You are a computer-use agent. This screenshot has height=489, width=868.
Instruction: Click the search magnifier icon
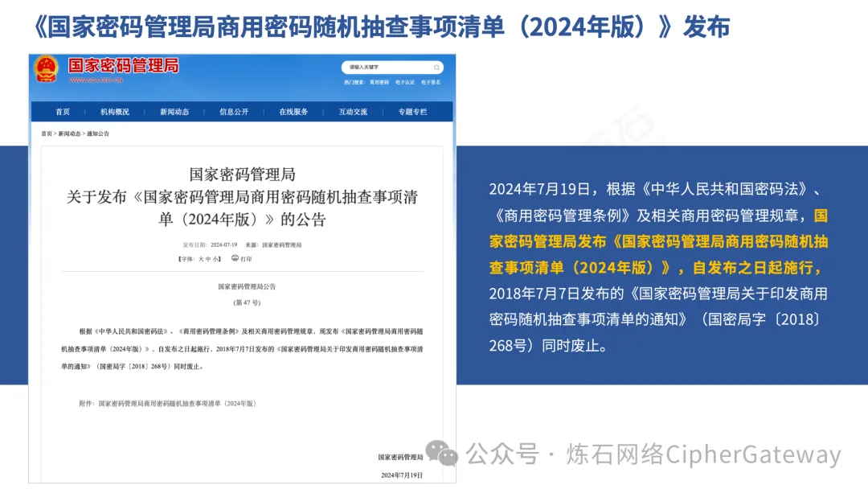(436, 68)
